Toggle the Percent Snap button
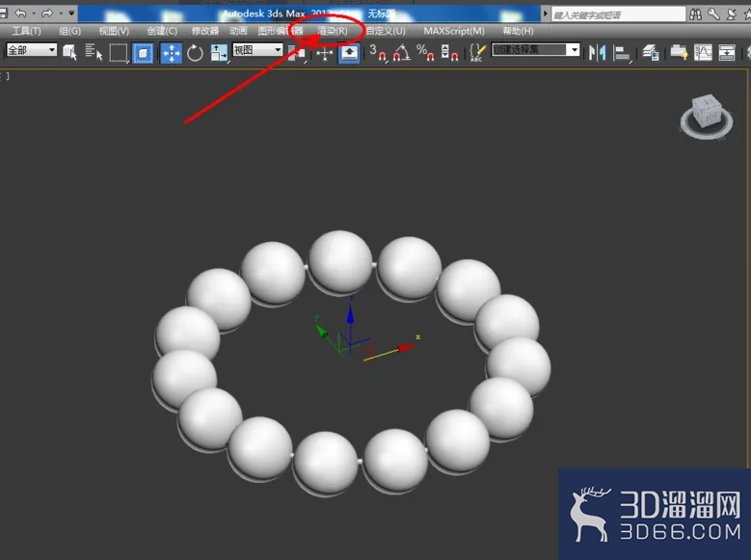The width and height of the screenshot is (751, 560). click(425, 52)
